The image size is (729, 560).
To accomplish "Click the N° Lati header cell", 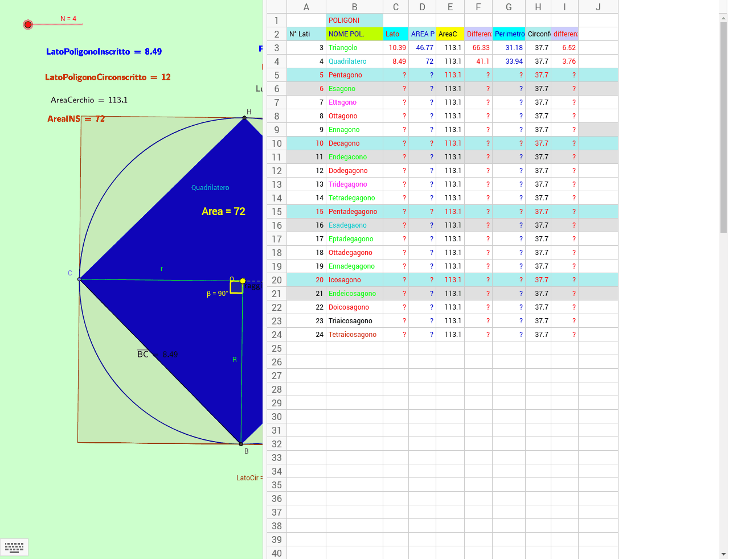I will click(x=306, y=34).
